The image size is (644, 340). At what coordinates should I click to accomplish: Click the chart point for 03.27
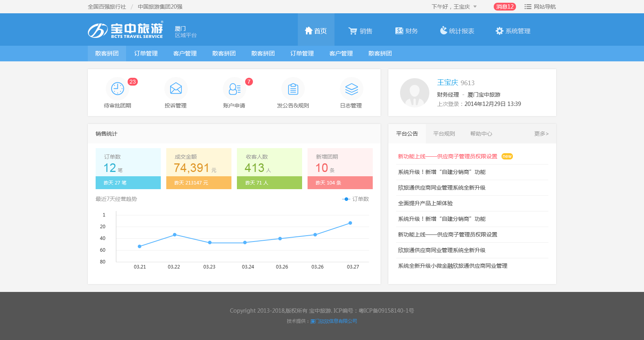(350, 223)
